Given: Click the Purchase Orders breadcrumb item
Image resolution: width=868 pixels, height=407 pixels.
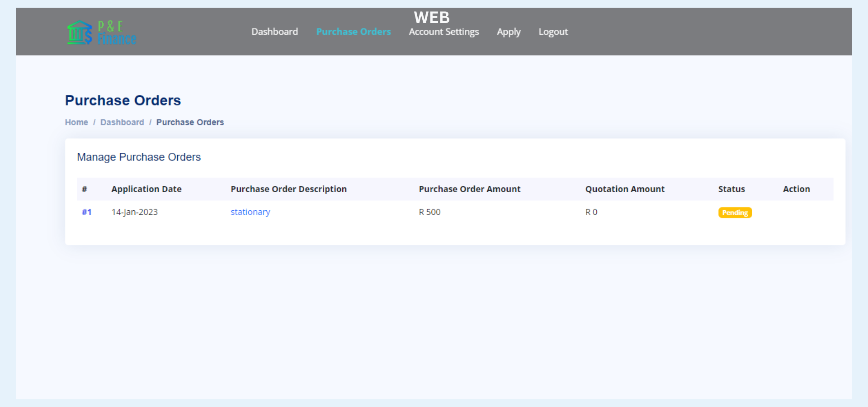Looking at the screenshot, I should 190,122.
